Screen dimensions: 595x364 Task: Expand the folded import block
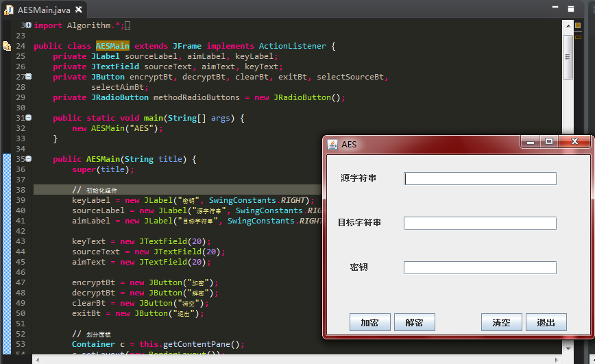29,25
